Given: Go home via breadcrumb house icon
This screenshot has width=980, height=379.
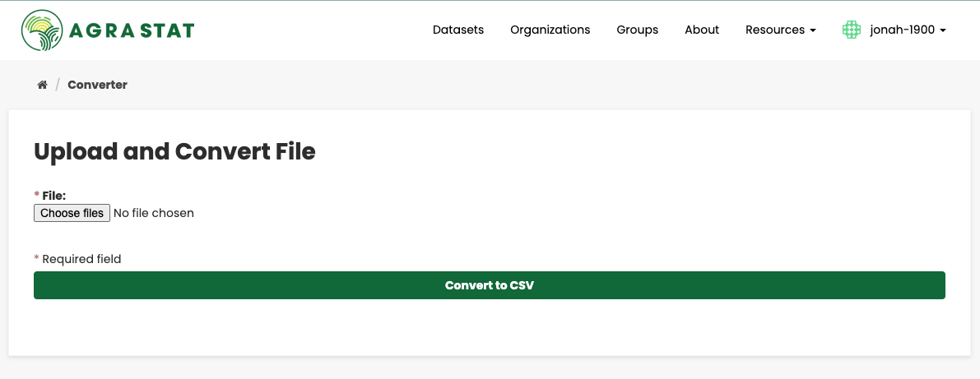Looking at the screenshot, I should point(42,85).
